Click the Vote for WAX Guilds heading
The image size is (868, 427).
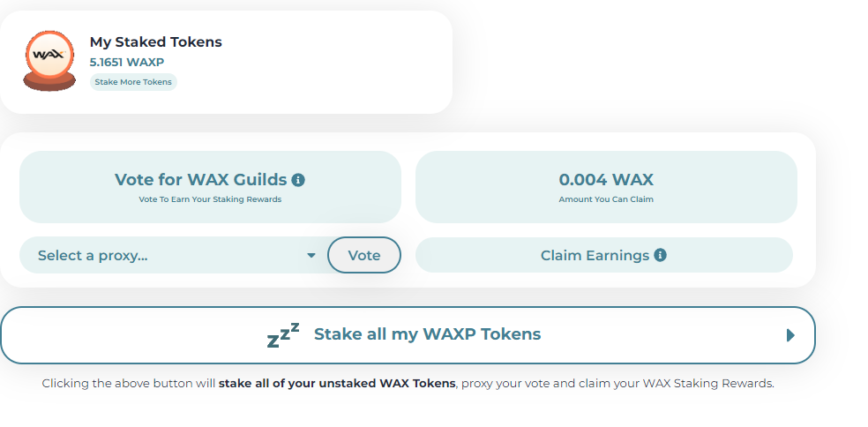[x=200, y=179]
